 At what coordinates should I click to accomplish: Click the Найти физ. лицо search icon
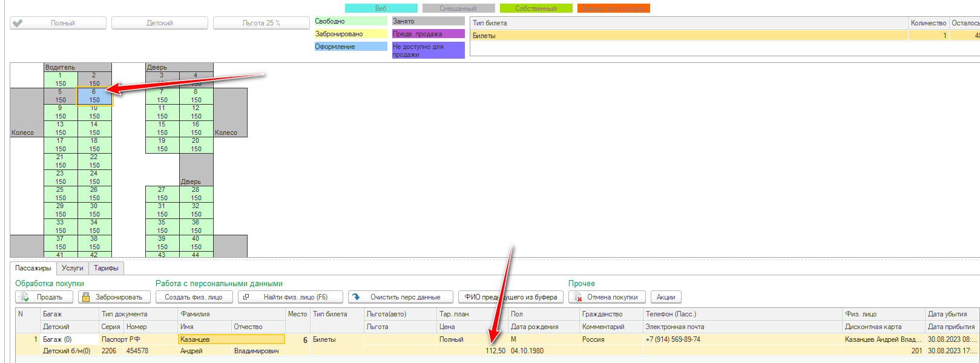(x=246, y=297)
